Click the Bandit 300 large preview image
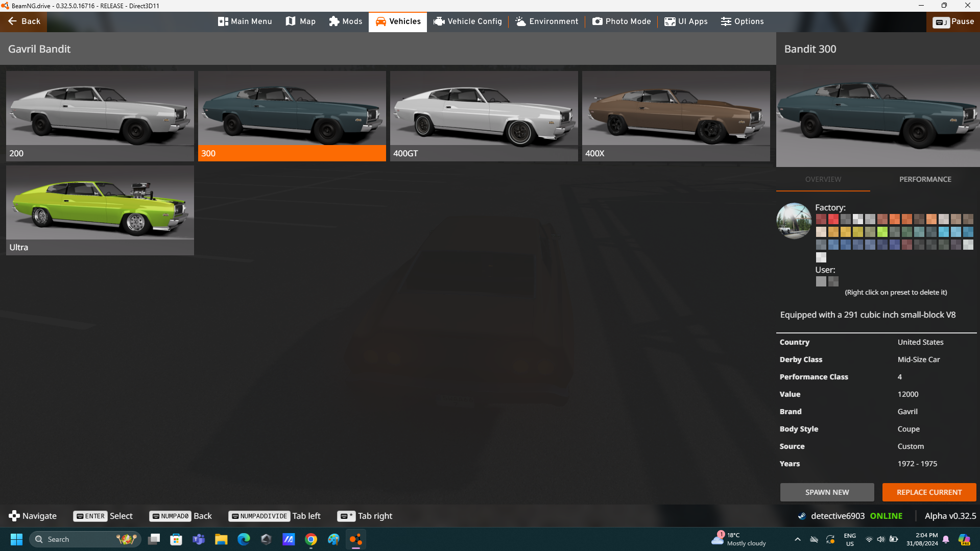 878,116
